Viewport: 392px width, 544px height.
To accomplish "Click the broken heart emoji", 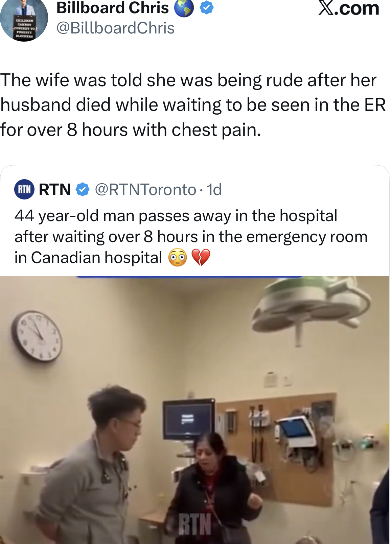I will click(201, 258).
